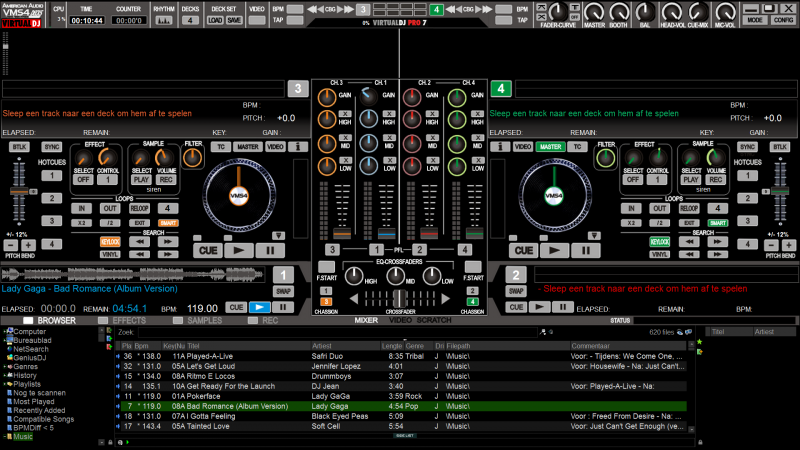Show the SCRATCH panel
The image size is (800, 450).
434,320
